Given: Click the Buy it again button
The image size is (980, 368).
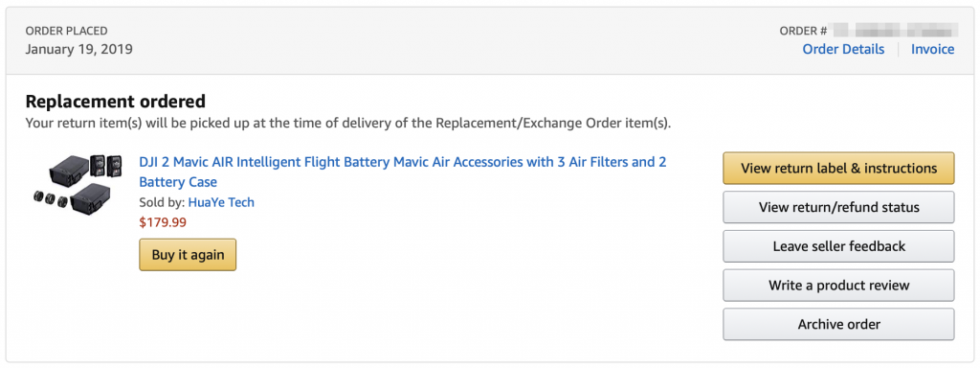Looking at the screenshot, I should 188,255.
